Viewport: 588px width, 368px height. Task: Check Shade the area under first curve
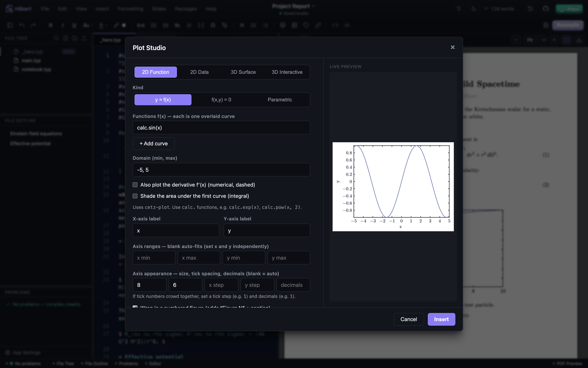[x=135, y=196]
